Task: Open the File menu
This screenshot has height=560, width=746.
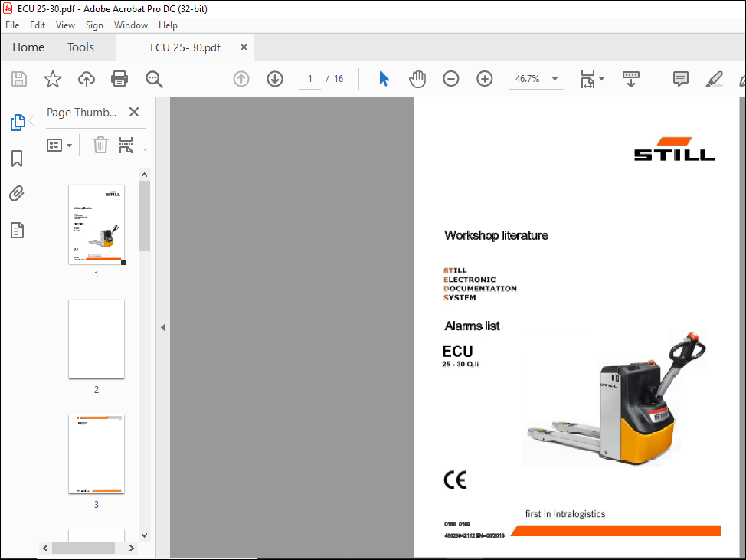Action: point(12,25)
